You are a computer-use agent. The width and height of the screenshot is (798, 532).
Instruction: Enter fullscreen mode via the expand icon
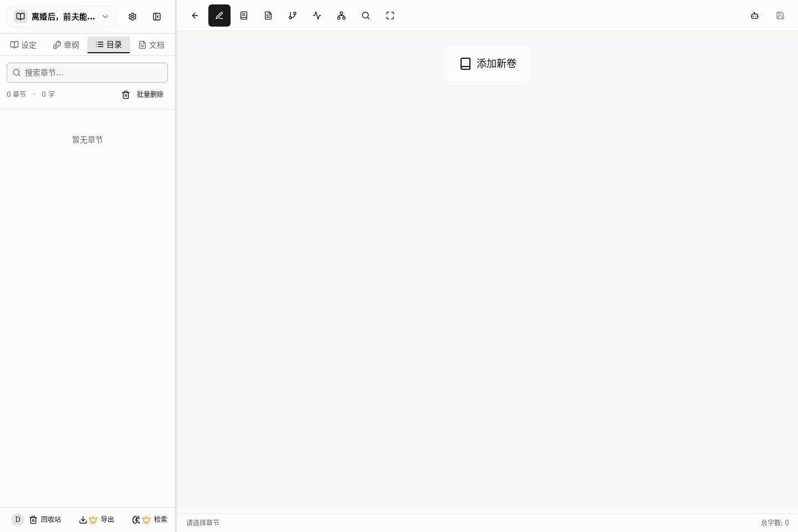pos(390,16)
